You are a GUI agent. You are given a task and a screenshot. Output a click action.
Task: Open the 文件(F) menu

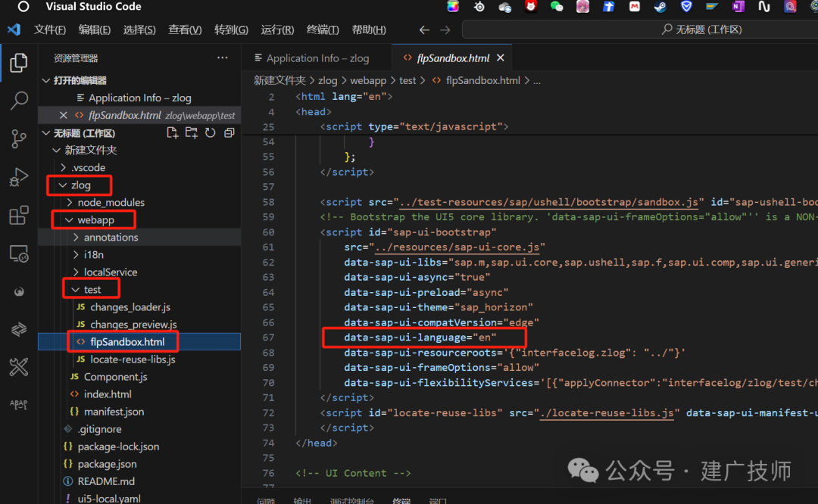pyautogui.click(x=49, y=30)
